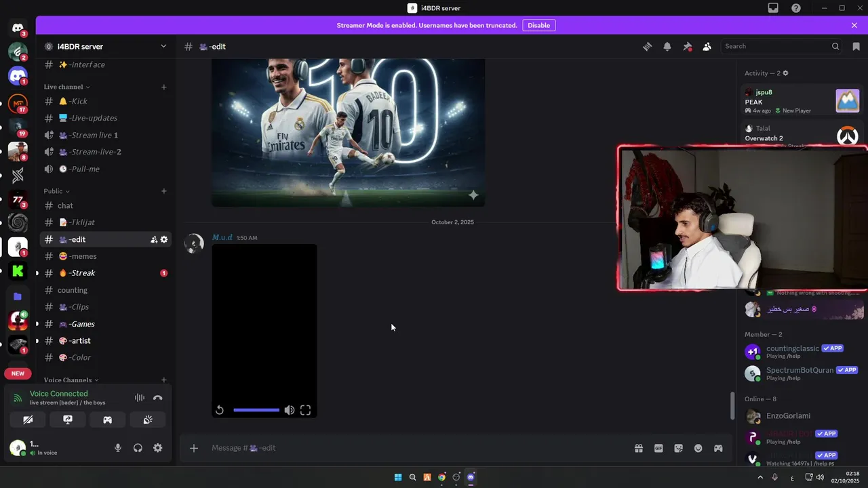Start an activity controller icon
The image size is (868, 488).
107,420
